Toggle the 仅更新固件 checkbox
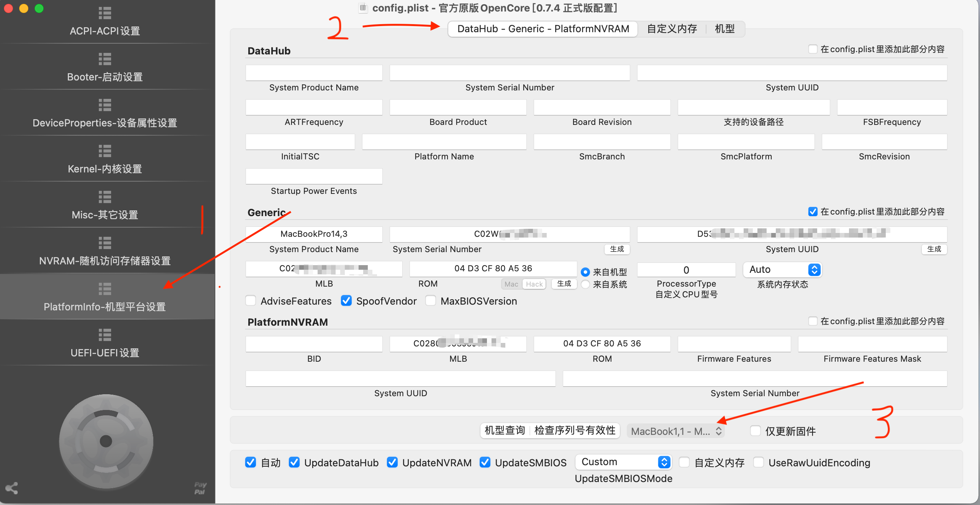The height and width of the screenshot is (505, 980). (x=755, y=431)
